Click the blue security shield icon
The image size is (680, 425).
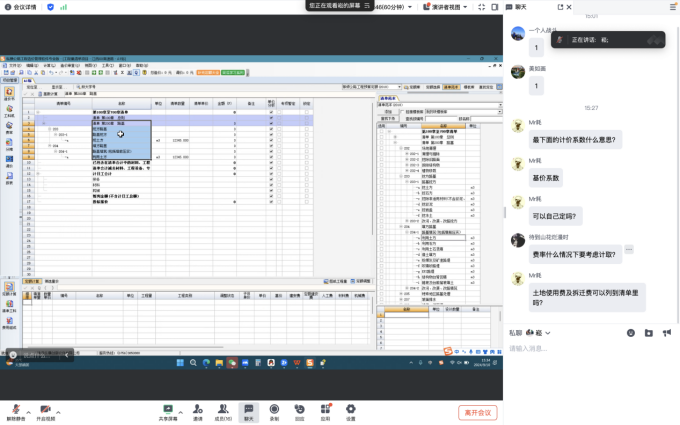(x=50, y=7)
